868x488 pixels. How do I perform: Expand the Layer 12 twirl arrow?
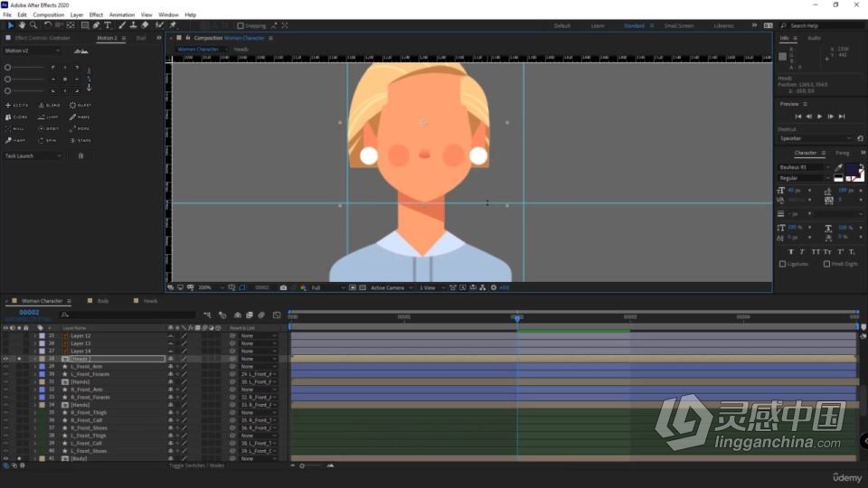click(x=35, y=336)
